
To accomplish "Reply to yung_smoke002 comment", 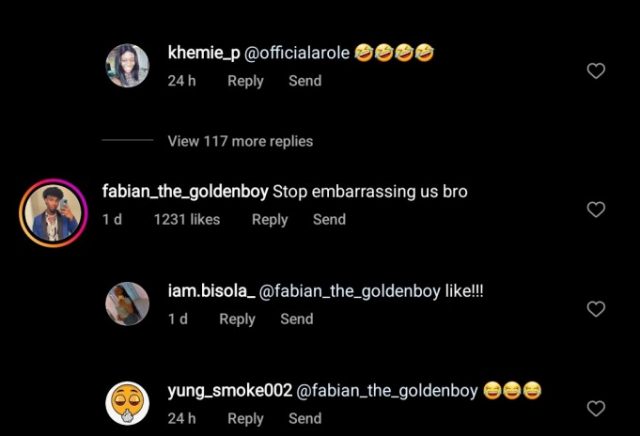I will pyautogui.click(x=245, y=418).
